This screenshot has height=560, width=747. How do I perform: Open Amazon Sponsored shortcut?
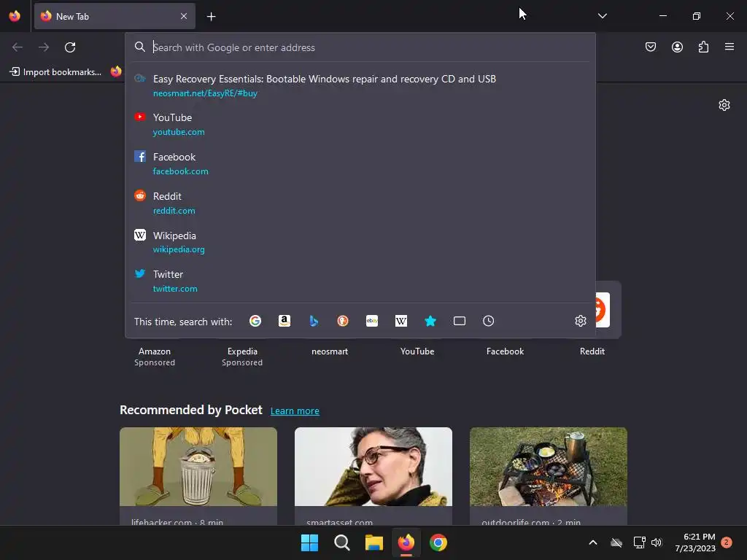[x=155, y=357]
